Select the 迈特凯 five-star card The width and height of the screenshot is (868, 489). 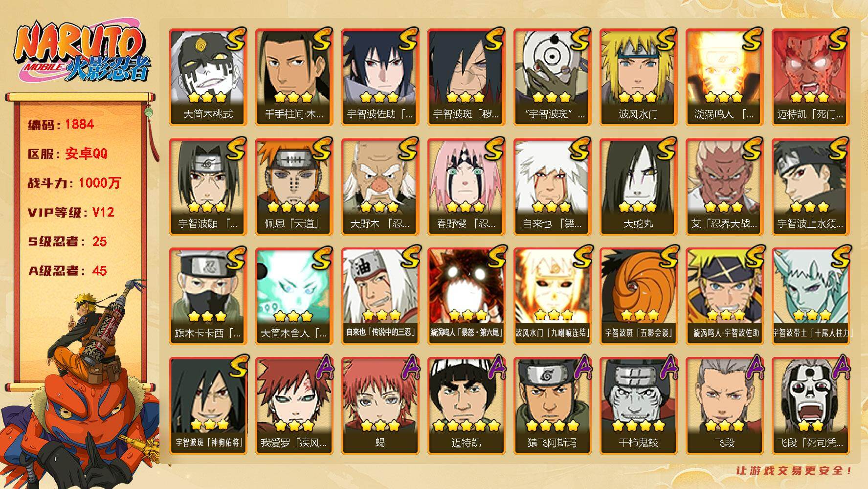coord(466,406)
